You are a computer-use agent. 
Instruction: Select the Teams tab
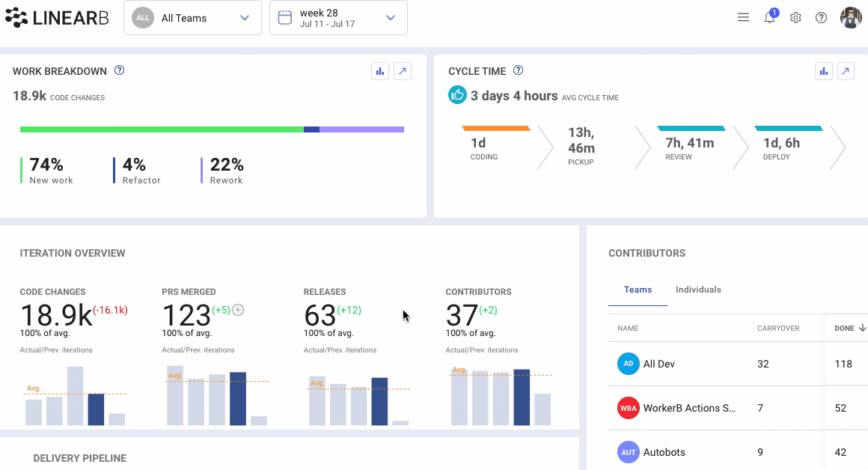[638, 290]
